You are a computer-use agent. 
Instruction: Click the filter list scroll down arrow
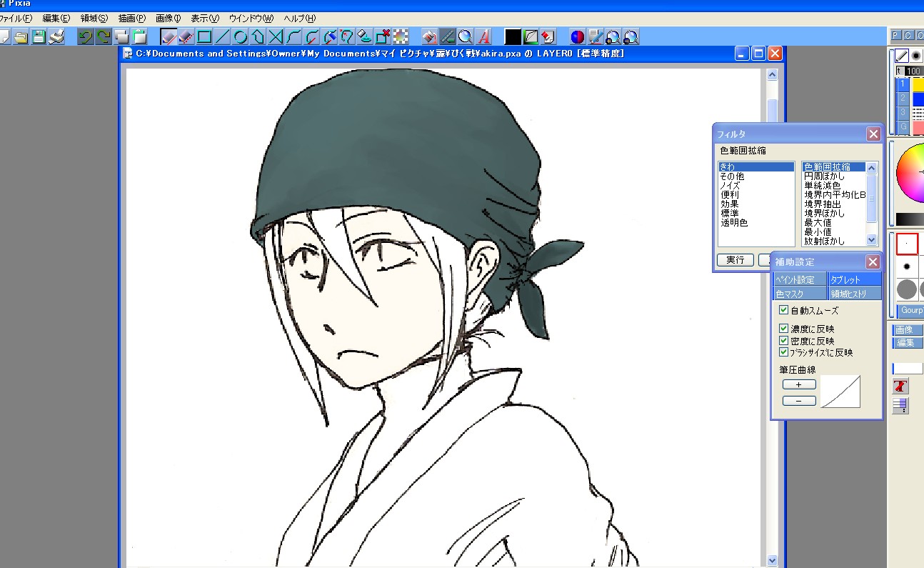[871, 240]
